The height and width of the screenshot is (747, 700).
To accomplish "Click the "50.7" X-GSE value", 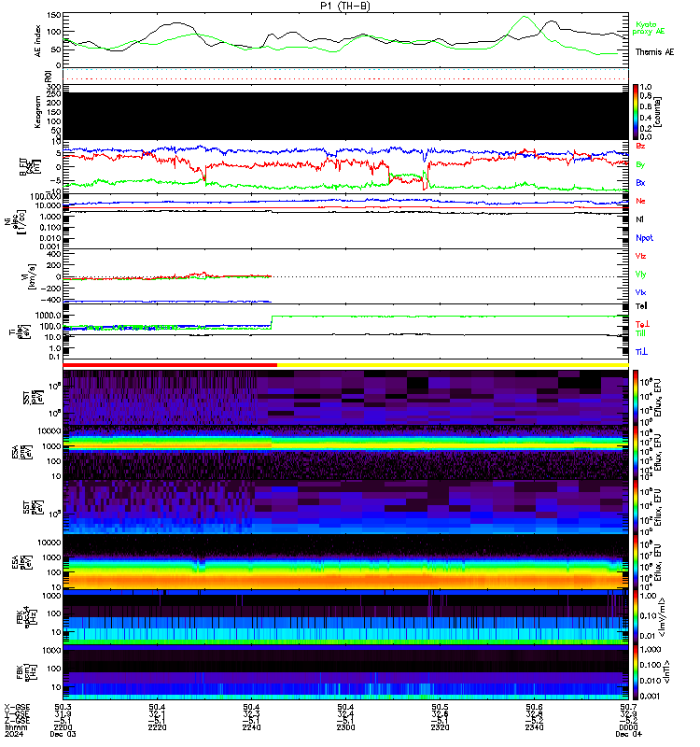I will 628,707.
